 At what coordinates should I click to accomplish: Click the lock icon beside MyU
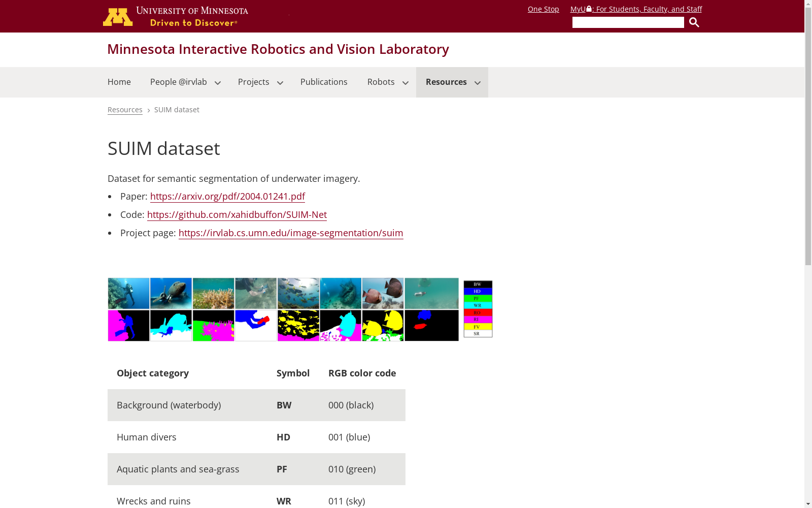click(589, 9)
